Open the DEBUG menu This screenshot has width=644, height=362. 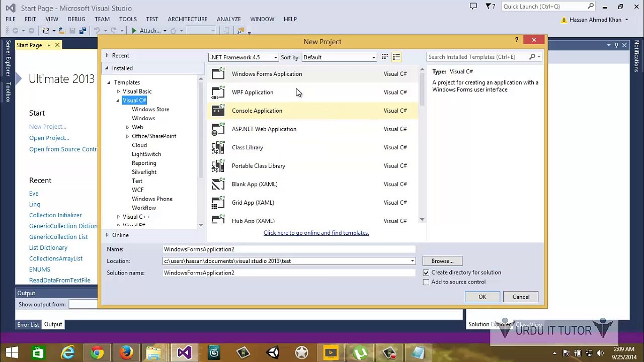76,19
